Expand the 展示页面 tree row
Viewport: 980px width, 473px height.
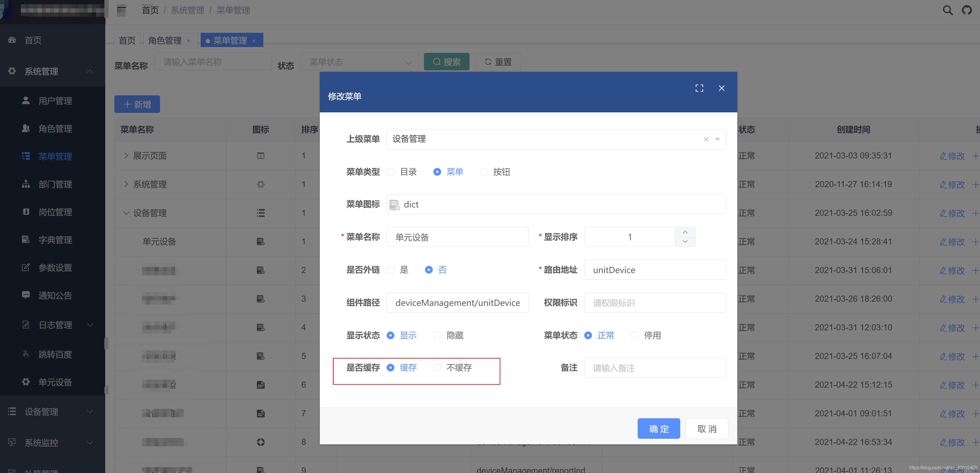(126, 155)
